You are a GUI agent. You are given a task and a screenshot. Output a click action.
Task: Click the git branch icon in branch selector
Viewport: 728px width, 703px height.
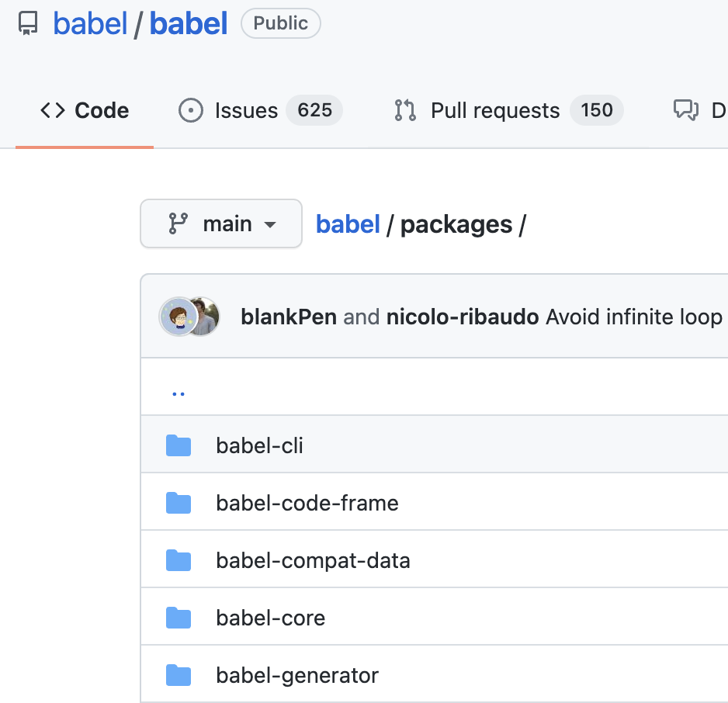(179, 223)
